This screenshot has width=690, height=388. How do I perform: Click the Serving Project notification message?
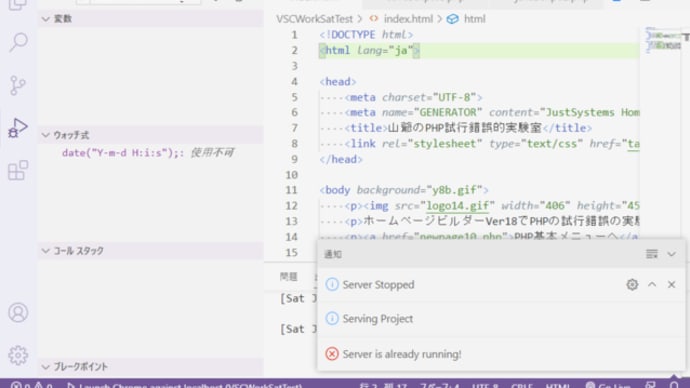378,318
